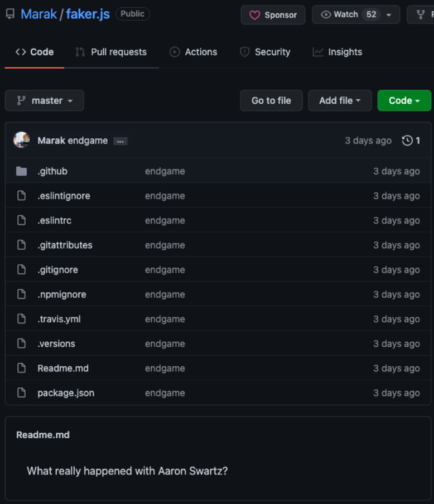
Task: Click the file icon for package.json
Action: (22, 392)
